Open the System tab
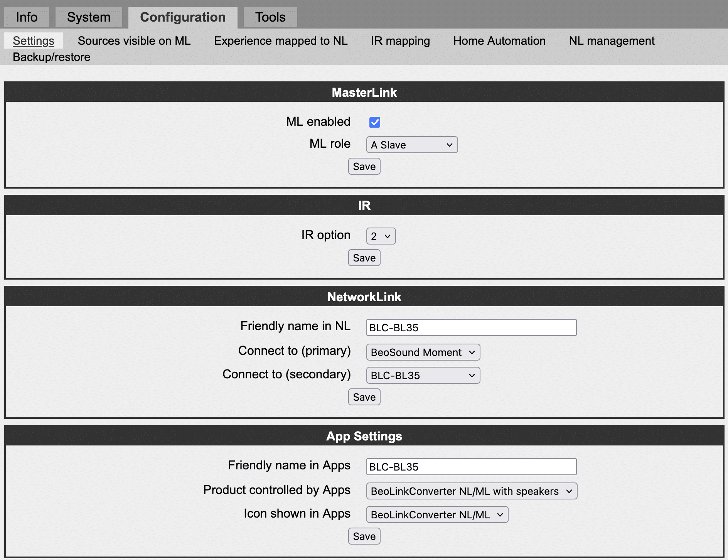This screenshot has height=560, width=728. pyautogui.click(x=89, y=17)
